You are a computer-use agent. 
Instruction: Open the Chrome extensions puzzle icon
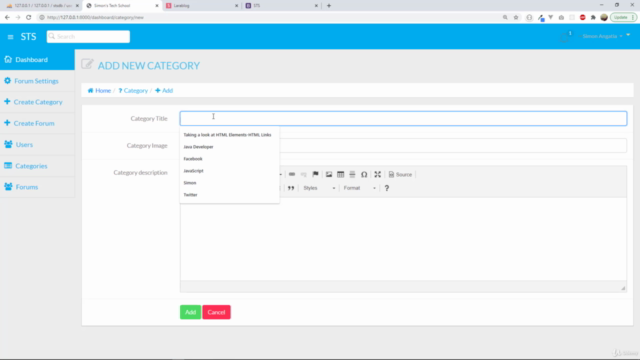click(x=593, y=17)
